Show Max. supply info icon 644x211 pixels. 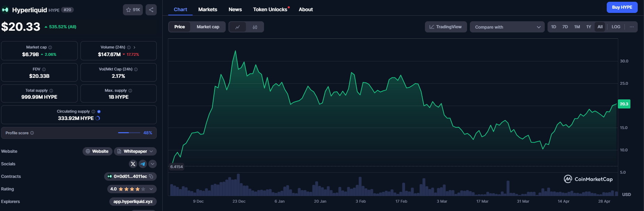pyautogui.click(x=130, y=91)
